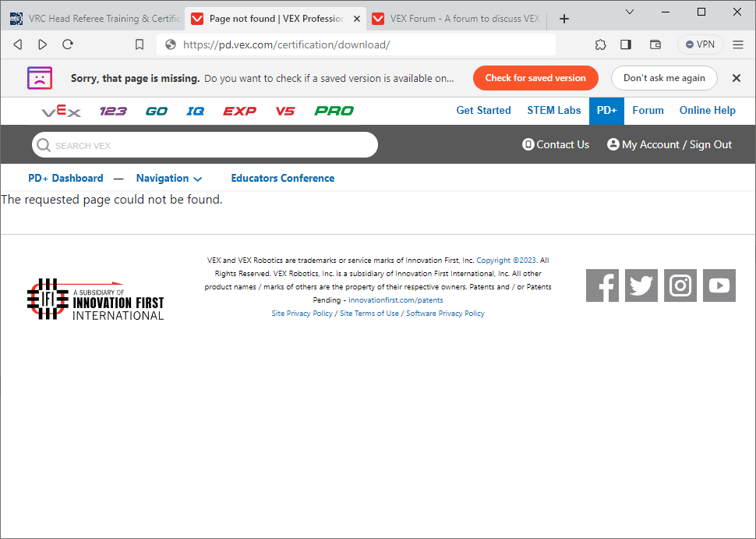Select the PD+ menu item

606,111
